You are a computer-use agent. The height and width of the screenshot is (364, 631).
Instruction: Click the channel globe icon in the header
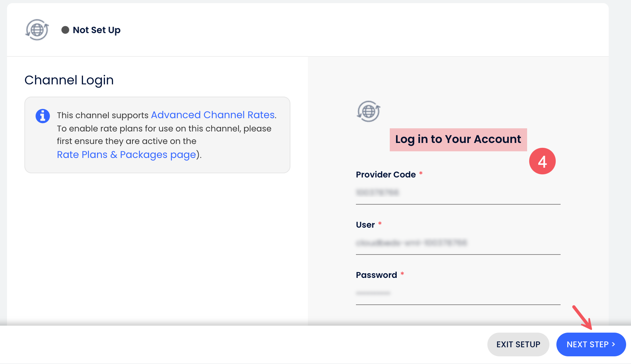37,30
